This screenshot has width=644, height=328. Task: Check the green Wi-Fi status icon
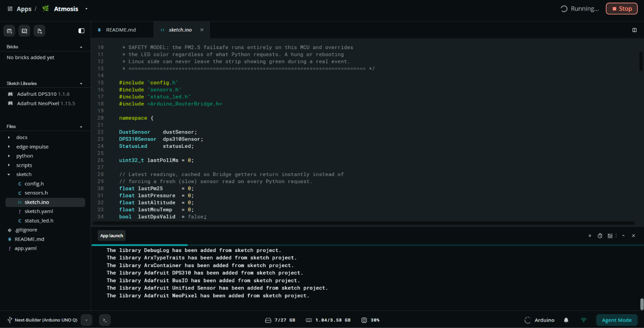584,320
